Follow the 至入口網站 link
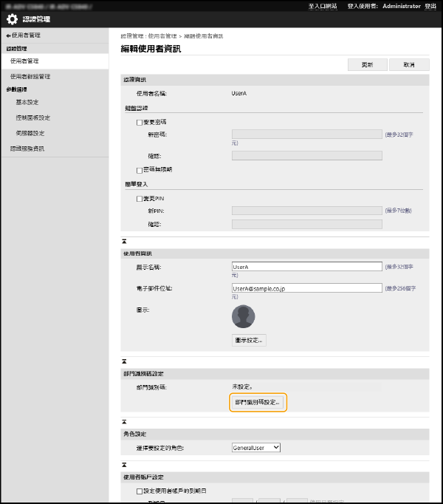 (323, 6)
